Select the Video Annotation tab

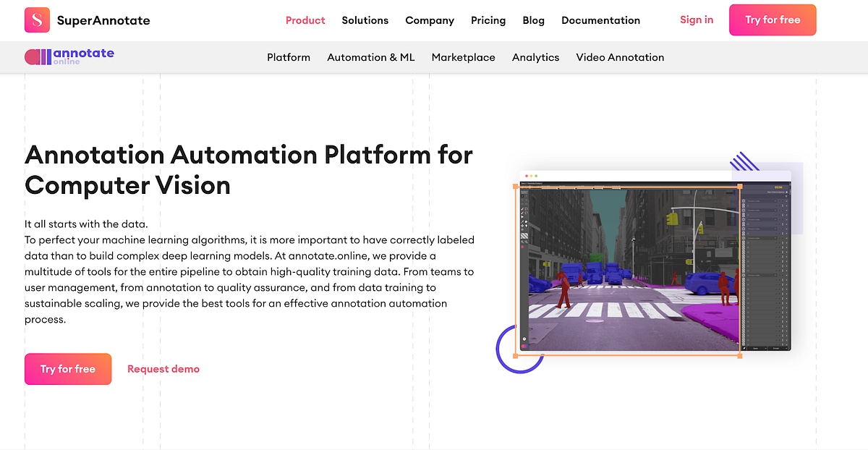point(620,57)
